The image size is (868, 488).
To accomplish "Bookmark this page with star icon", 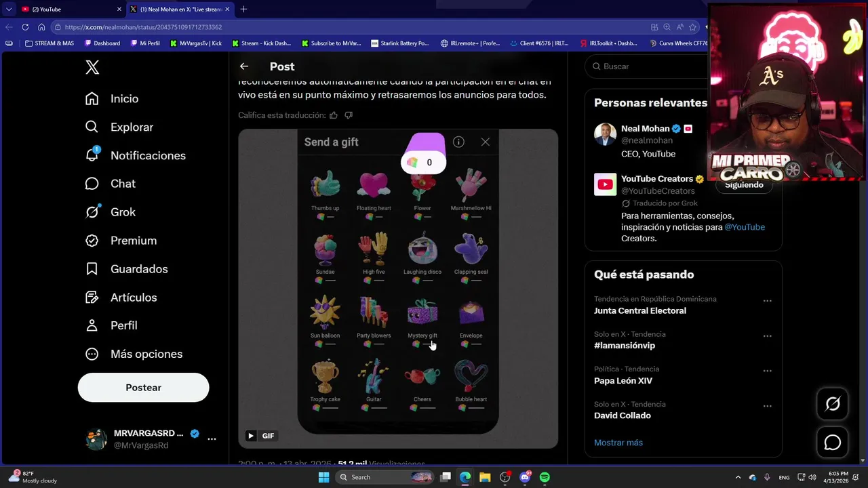I will 692,27.
